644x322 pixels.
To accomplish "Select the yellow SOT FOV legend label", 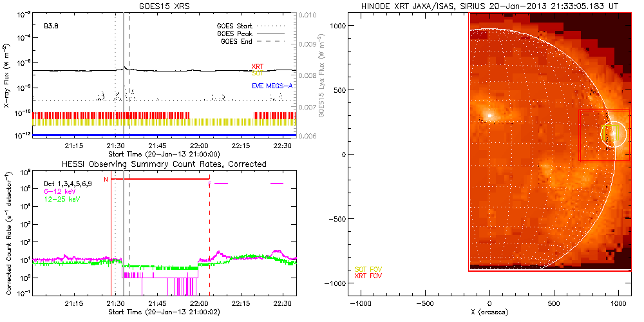I will (x=368, y=269).
